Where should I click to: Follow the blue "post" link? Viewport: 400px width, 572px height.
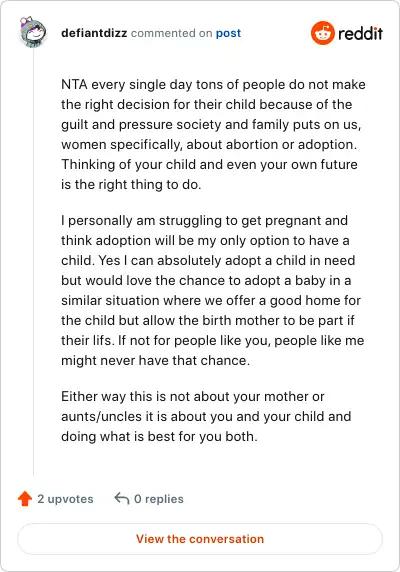coord(228,33)
